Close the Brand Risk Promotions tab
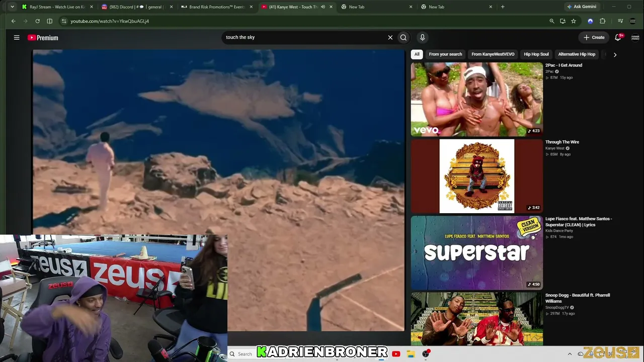The image size is (644, 362). tap(251, 7)
